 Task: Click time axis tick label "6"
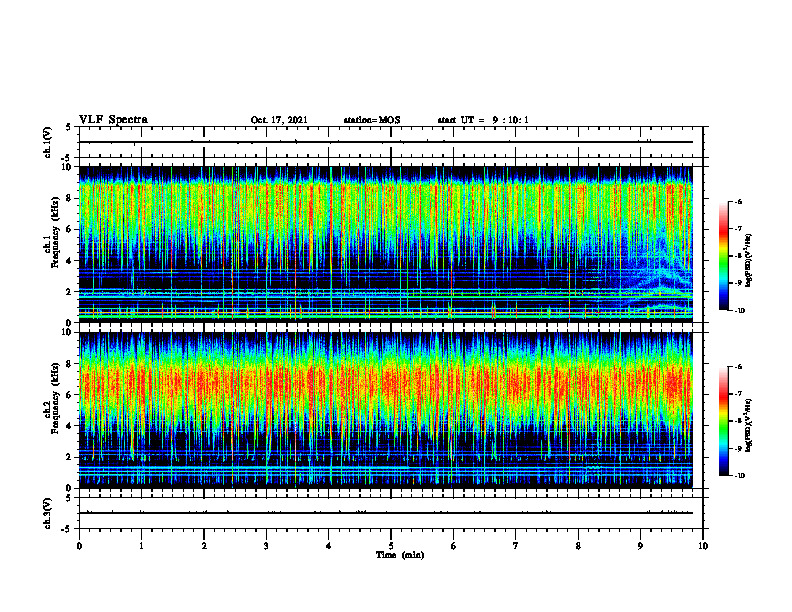click(x=453, y=546)
